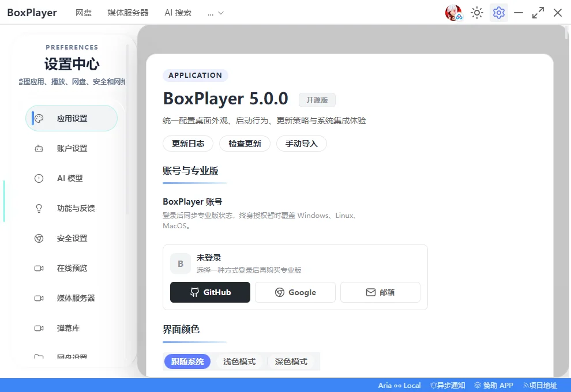Open 赞助 APP in the status bar

494,386
